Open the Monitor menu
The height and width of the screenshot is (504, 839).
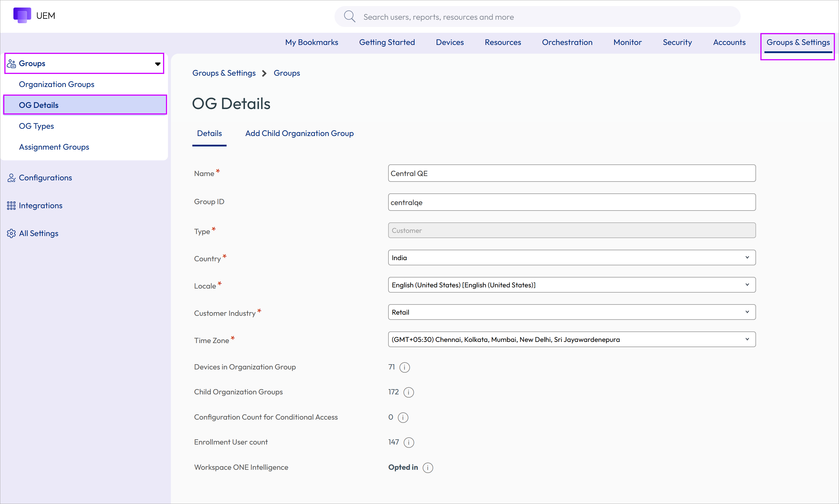click(628, 42)
